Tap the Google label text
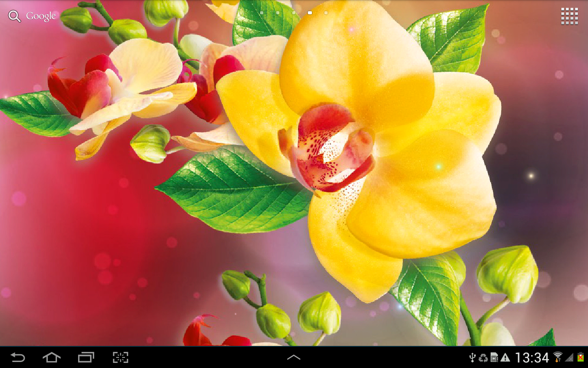 [x=41, y=16]
